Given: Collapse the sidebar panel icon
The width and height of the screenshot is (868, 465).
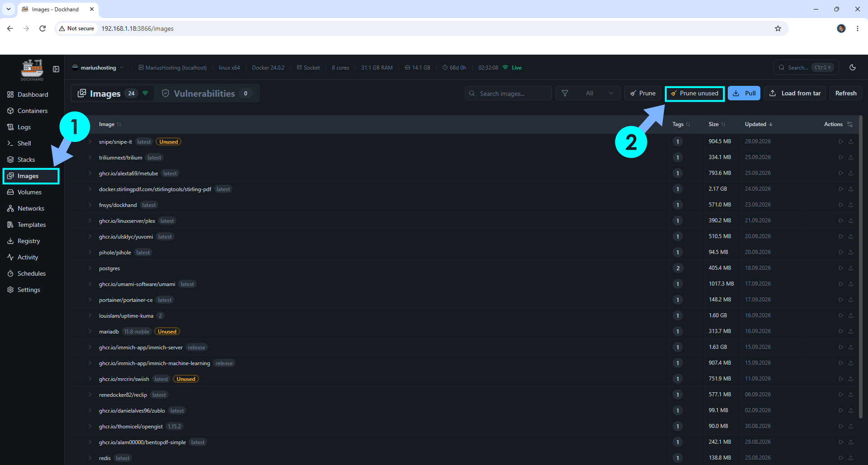Looking at the screenshot, I should click(x=56, y=69).
